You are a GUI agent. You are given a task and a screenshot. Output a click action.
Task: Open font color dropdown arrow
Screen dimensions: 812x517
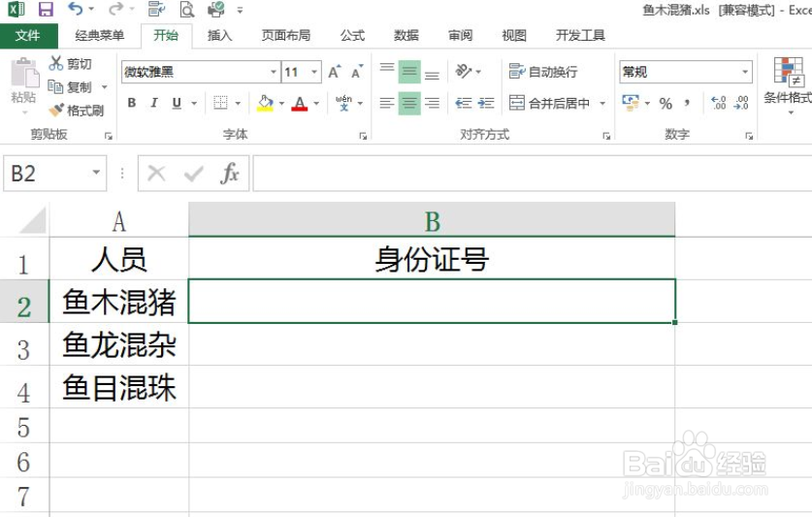click(x=316, y=103)
